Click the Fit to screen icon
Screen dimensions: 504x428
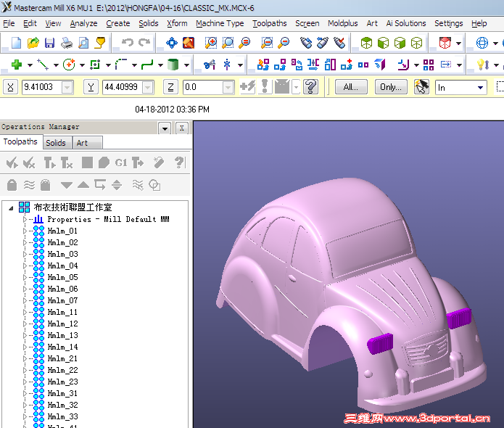coord(171,44)
